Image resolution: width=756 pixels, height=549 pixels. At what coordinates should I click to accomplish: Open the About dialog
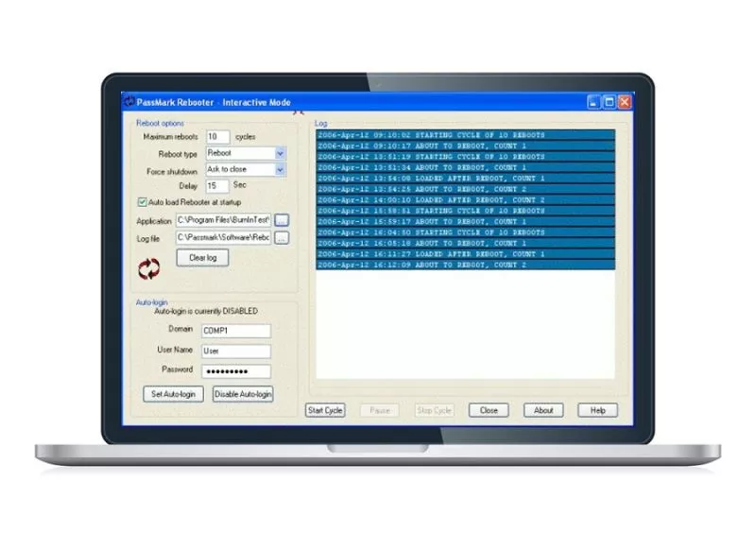(x=543, y=410)
